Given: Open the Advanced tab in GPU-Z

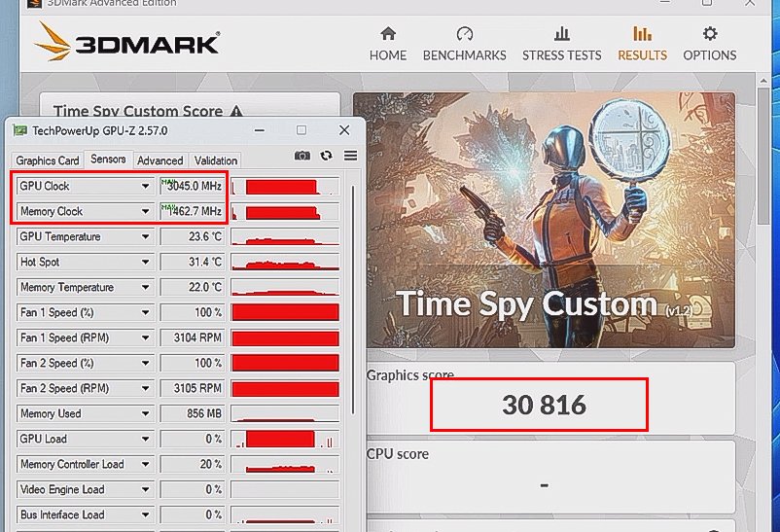Looking at the screenshot, I should pyautogui.click(x=160, y=160).
